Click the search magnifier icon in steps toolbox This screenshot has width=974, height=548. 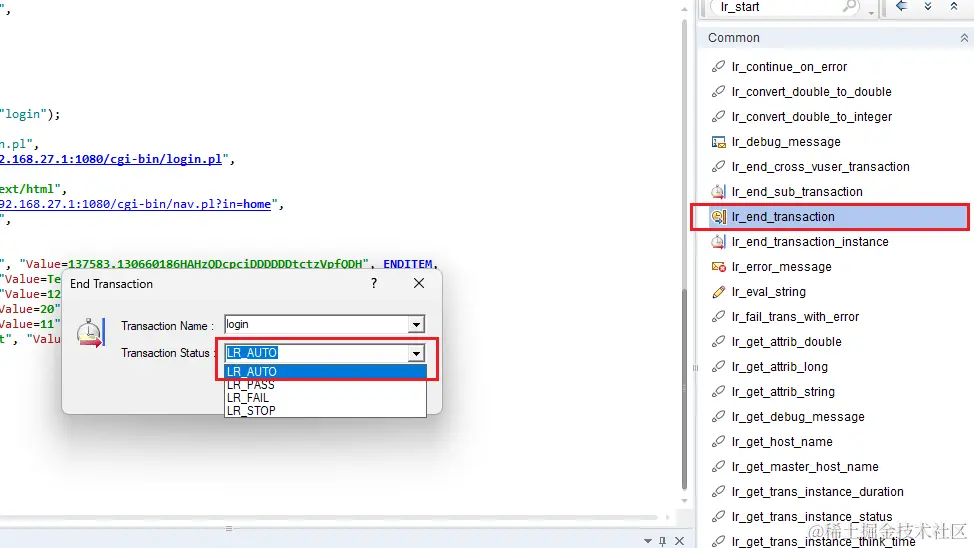pyautogui.click(x=849, y=7)
